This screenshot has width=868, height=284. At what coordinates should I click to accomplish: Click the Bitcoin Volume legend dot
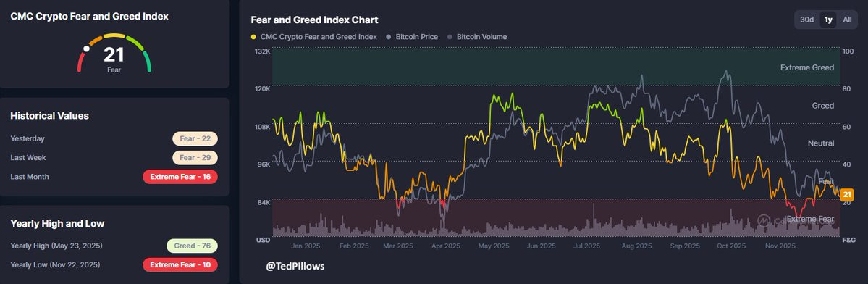(450, 37)
